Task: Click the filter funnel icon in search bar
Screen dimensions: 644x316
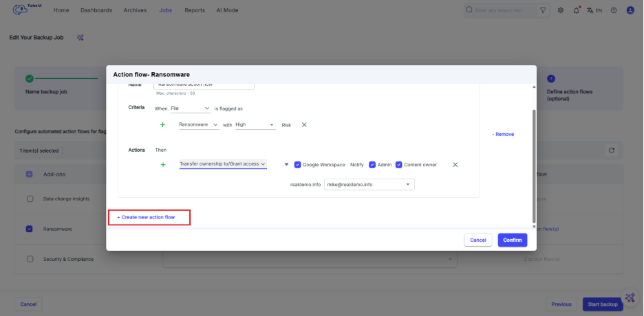Action: pyautogui.click(x=544, y=10)
